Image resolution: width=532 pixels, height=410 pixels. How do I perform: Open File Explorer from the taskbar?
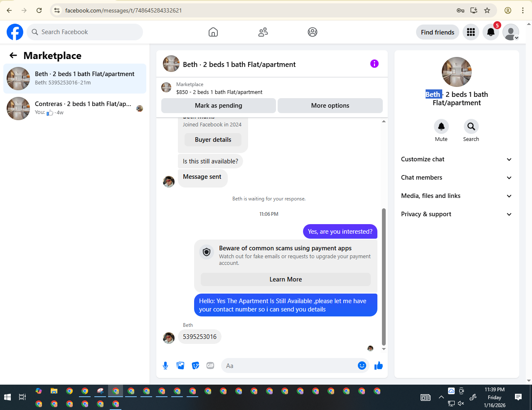(x=54, y=391)
